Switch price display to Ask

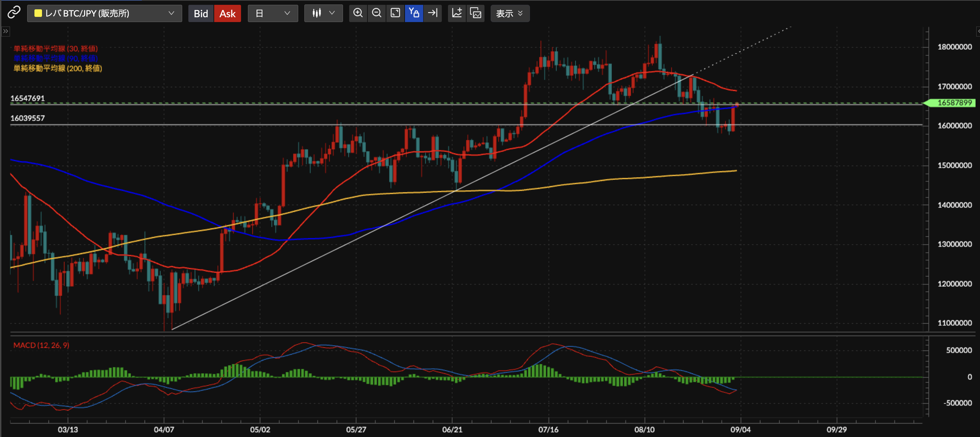[227, 14]
